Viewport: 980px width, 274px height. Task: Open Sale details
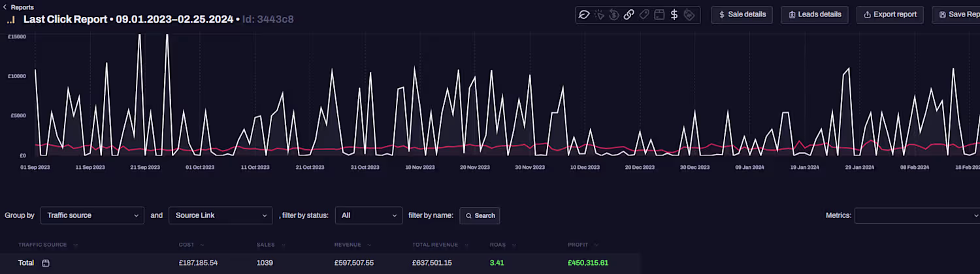pyautogui.click(x=742, y=14)
